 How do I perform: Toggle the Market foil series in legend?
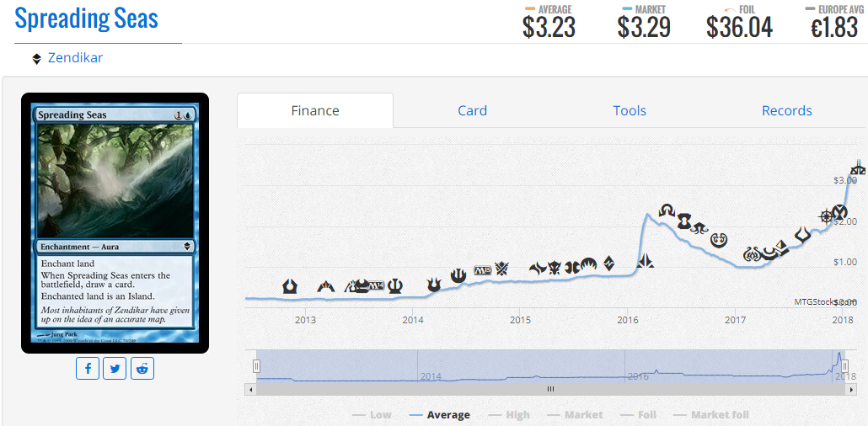(x=712, y=415)
